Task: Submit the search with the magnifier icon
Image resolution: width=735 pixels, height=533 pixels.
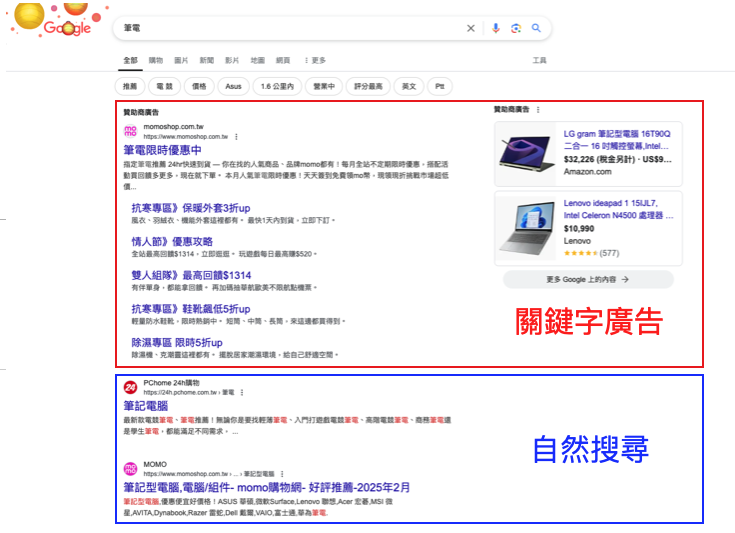Action: [x=536, y=28]
